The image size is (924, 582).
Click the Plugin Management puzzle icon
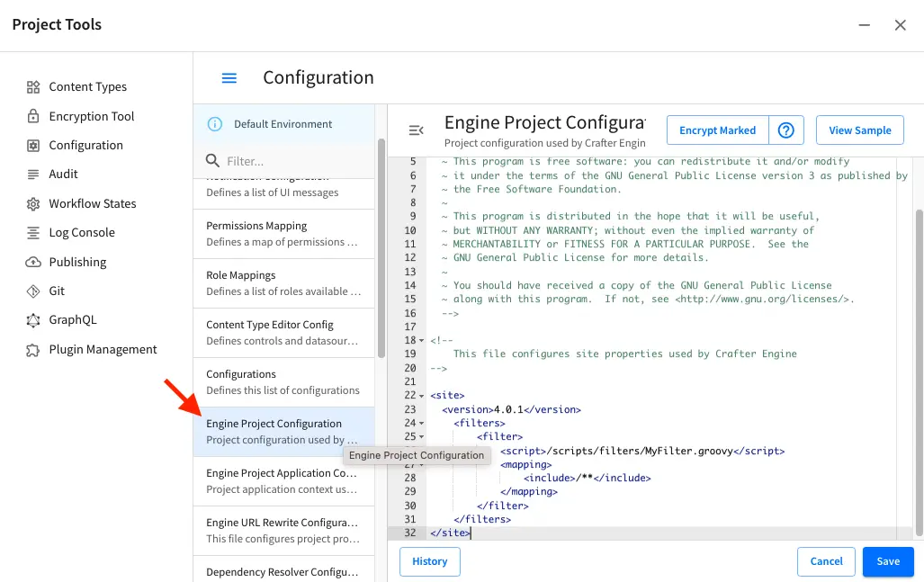pos(33,350)
